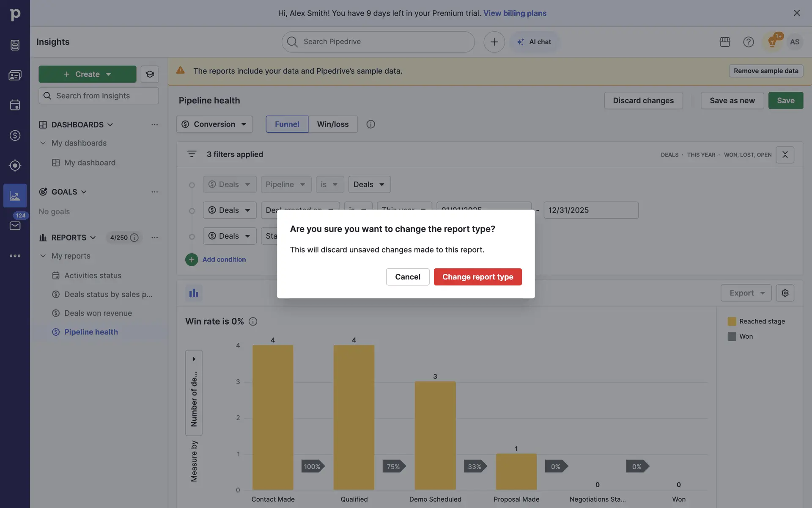Open the Activities calendar sidebar icon

click(15, 105)
